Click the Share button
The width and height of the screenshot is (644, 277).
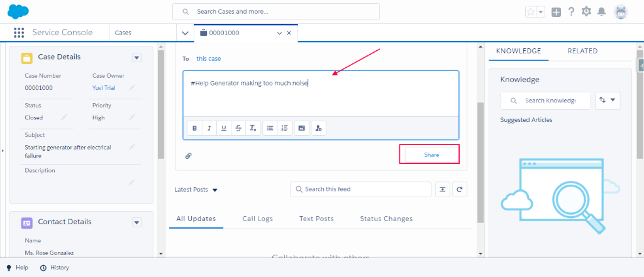pos(431,155)
